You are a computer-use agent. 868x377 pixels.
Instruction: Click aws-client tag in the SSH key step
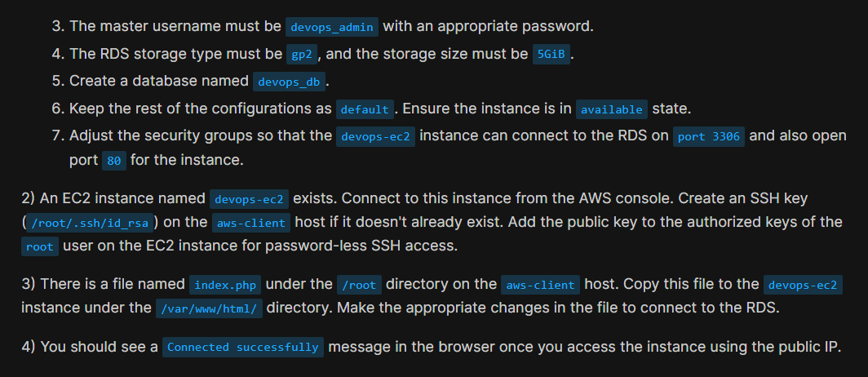250,223
